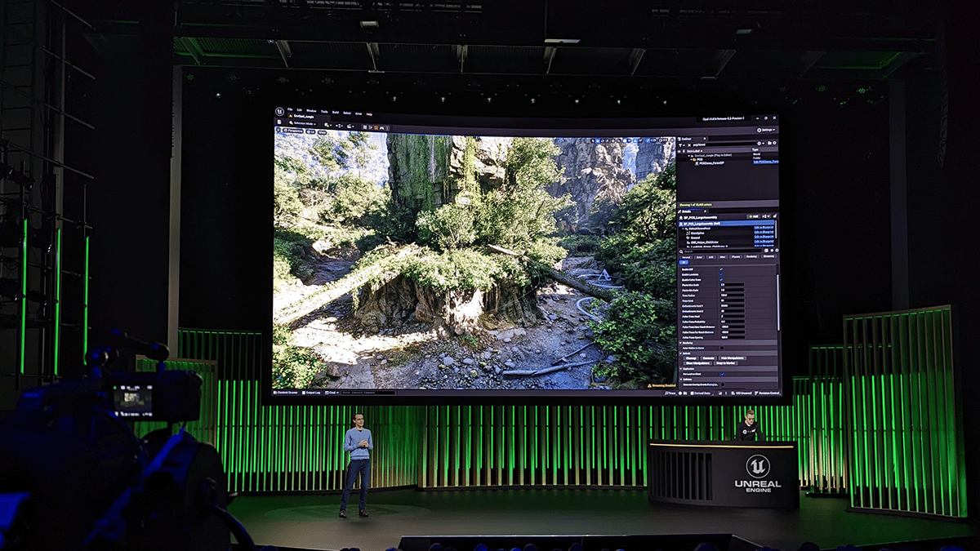Toggle the Enable Landslide checkbox
980x551 pixels.
721,274
